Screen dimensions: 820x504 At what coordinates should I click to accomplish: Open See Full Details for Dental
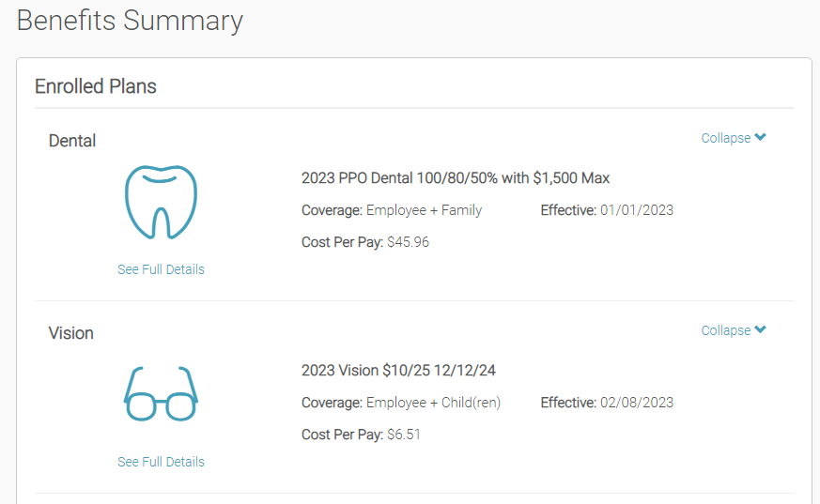pos(161,269)
